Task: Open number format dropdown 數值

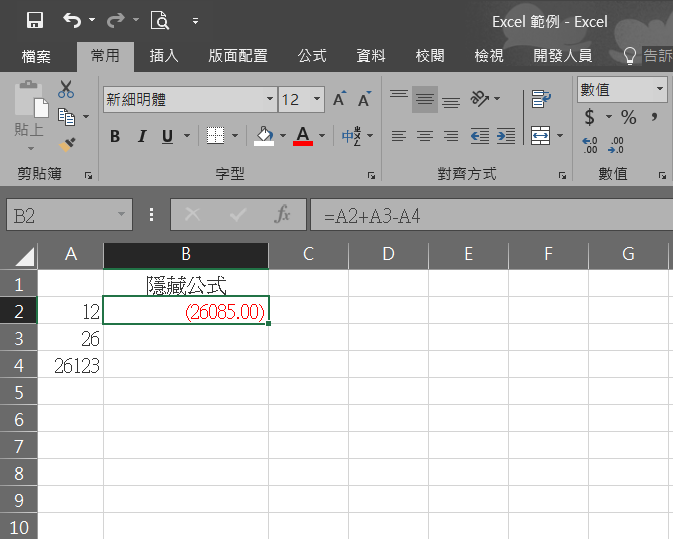Action: (x=660, y=89)
